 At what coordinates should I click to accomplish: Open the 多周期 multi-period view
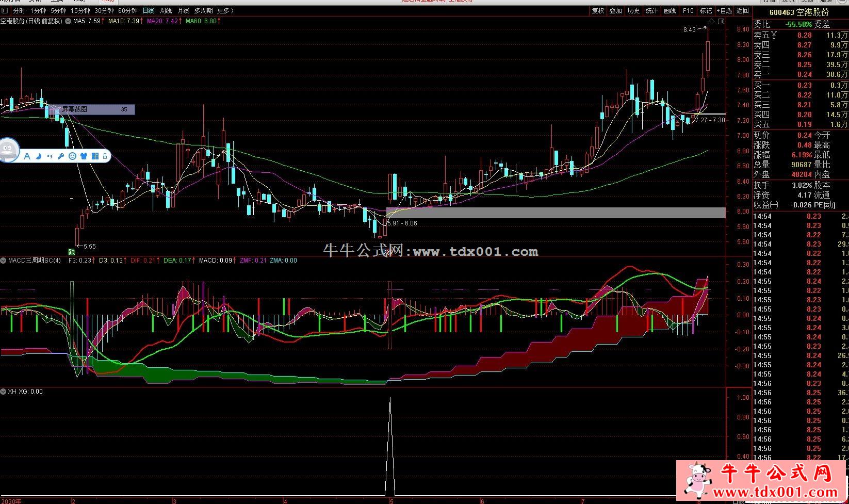click(x=204, y=10)
